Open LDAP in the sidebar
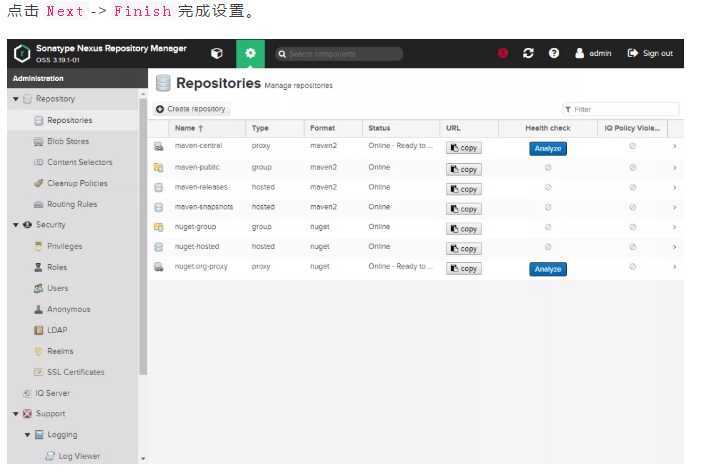Image resolution: width=706 pixels, height=472 pixels. pyautogui.click(x=57, y=330)
